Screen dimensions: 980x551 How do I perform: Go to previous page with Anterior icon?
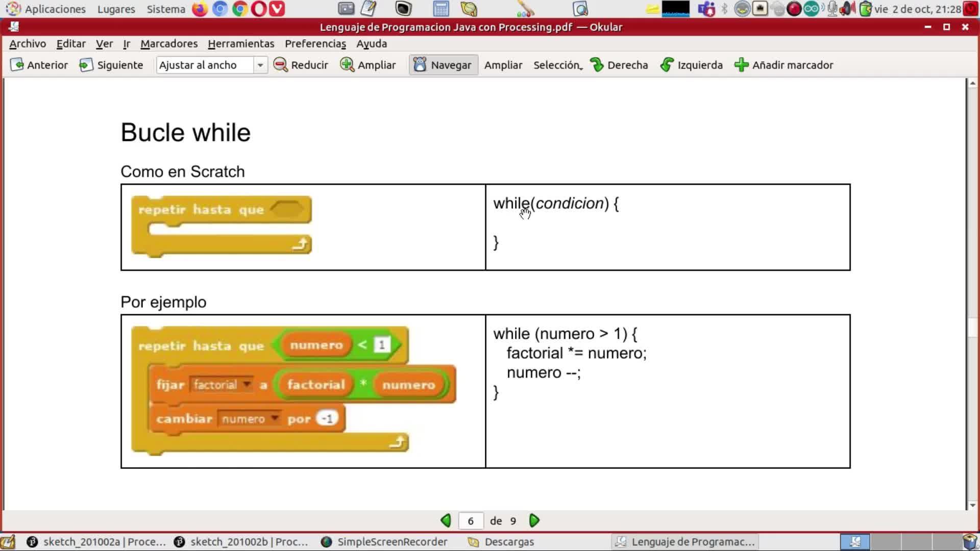click(x=17, y=65)
